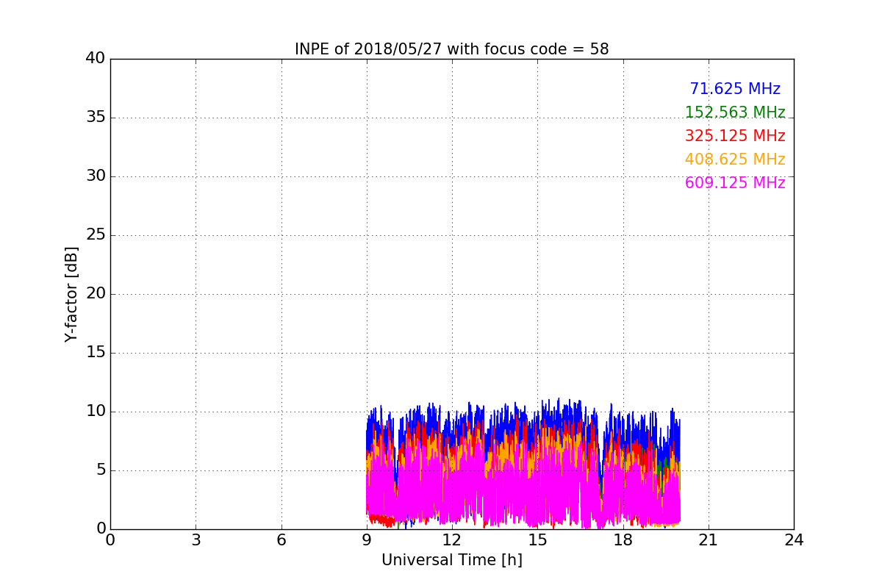This screenshot has width=882, height=588.
Task: Click the x-axis tick label 24
Action: (x=794, y=540)
